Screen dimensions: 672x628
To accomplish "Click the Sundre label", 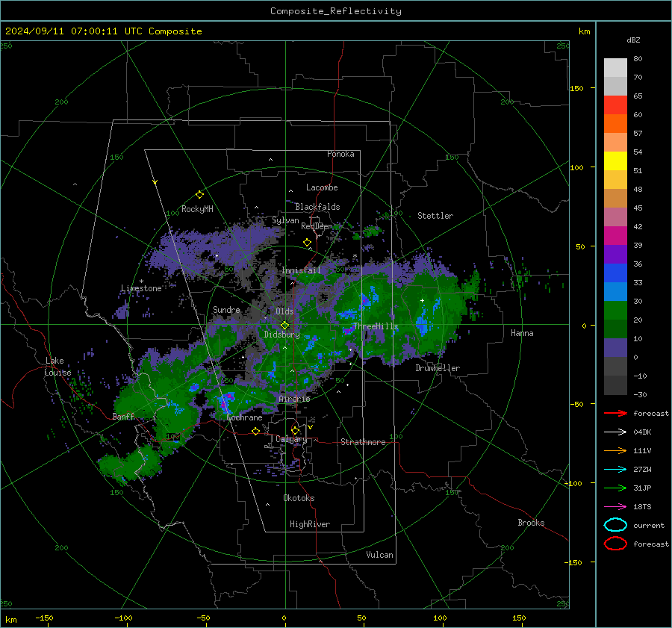I will pyautogui.click(x=226, y=310).
